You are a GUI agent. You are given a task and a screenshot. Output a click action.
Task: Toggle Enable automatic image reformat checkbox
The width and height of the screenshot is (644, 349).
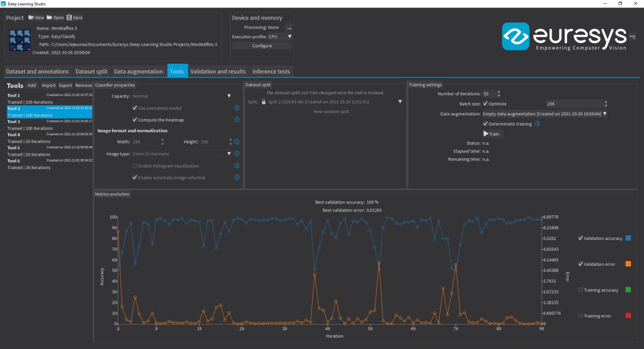(x=135, y=178)
